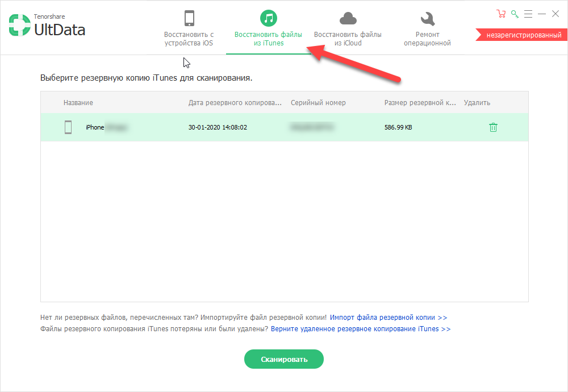This screenshot has height=392, width=568.
Task: Click the Tenorshare UltData logo
Action: tap(47, 26)
